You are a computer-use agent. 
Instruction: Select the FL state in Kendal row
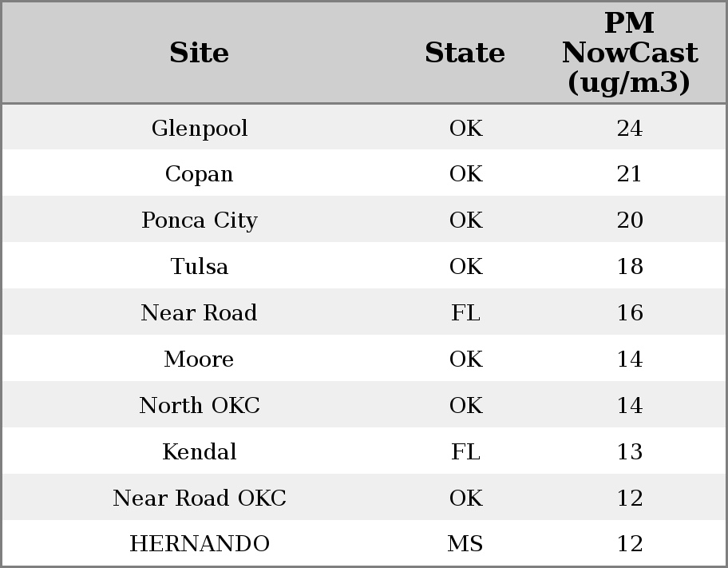tap(465, 452)
